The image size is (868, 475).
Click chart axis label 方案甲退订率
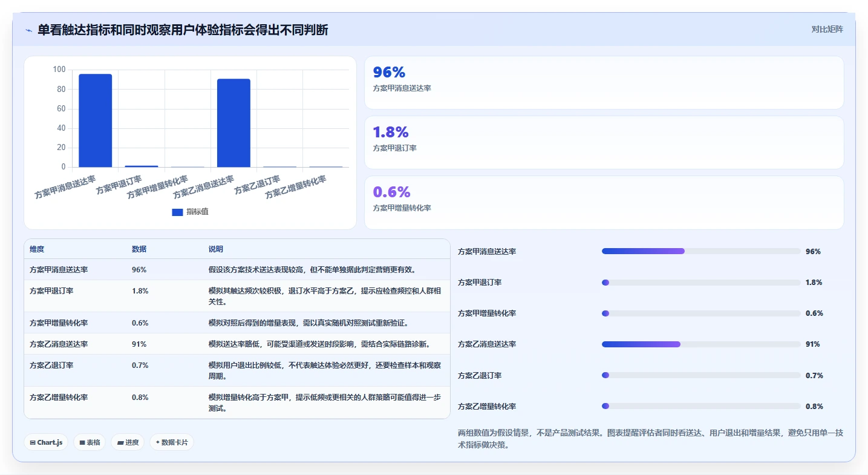(x=119, y=185)
